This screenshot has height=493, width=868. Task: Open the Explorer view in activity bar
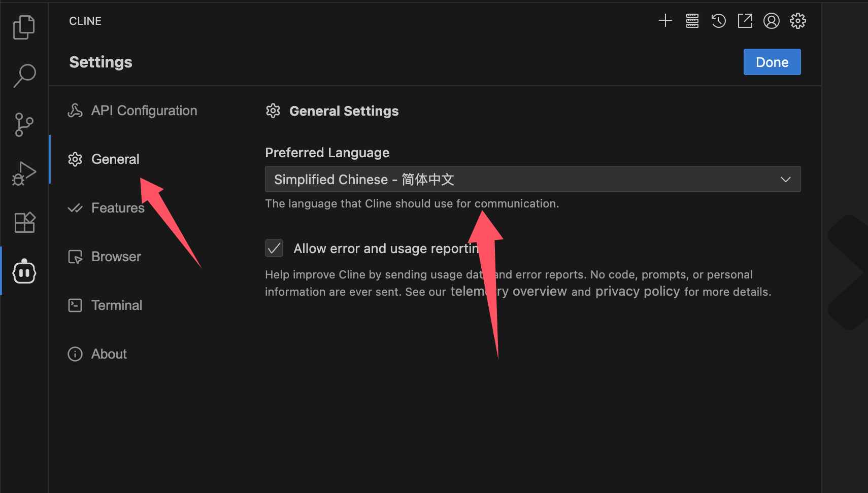point(24,27)
